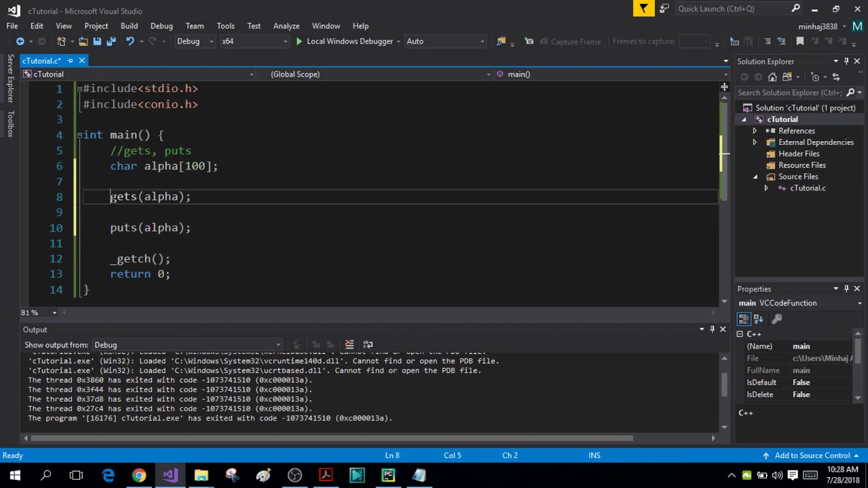Viewport: 868px width, 488px height.
Task: Click the Output panel horizontal scrollbar
Action: 332,438
